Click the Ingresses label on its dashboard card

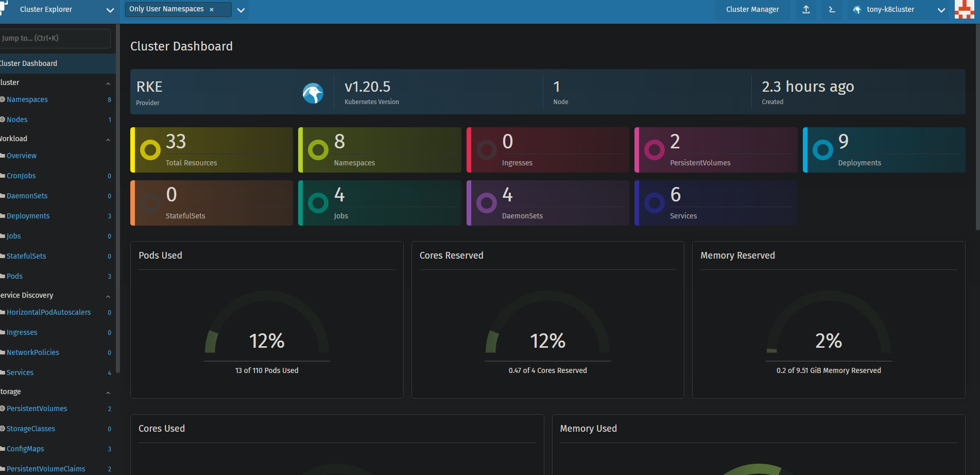pyautogui.click(x=517, y=163)
